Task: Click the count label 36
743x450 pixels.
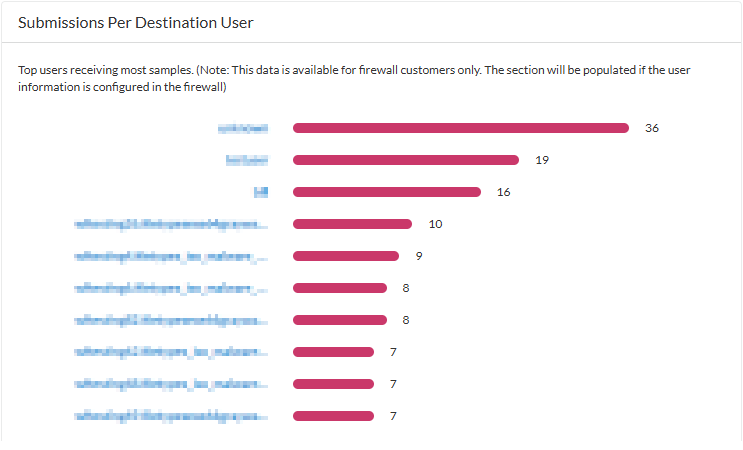Action: (652, 128)
